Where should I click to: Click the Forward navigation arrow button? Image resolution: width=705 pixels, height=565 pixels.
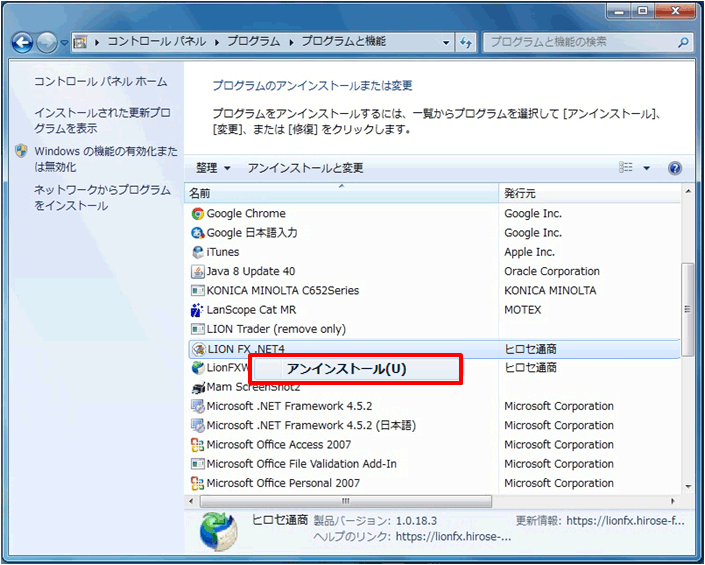click(x=46, y=43)
